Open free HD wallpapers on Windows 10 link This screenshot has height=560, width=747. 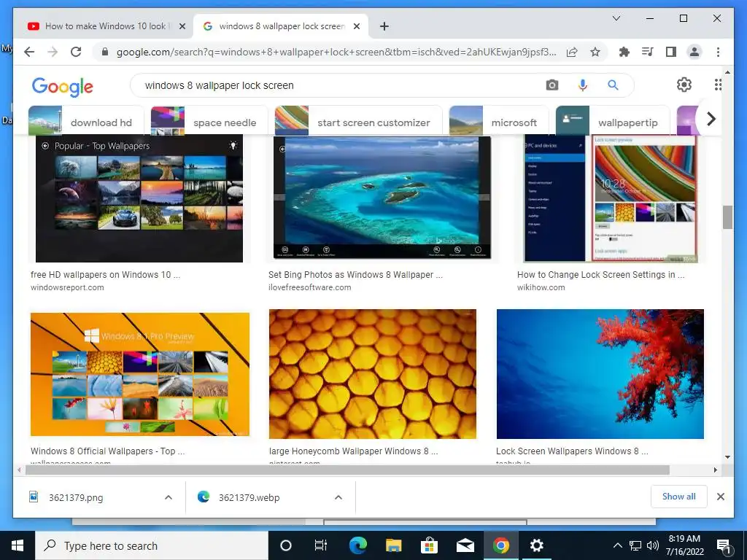tap(105, 275)
